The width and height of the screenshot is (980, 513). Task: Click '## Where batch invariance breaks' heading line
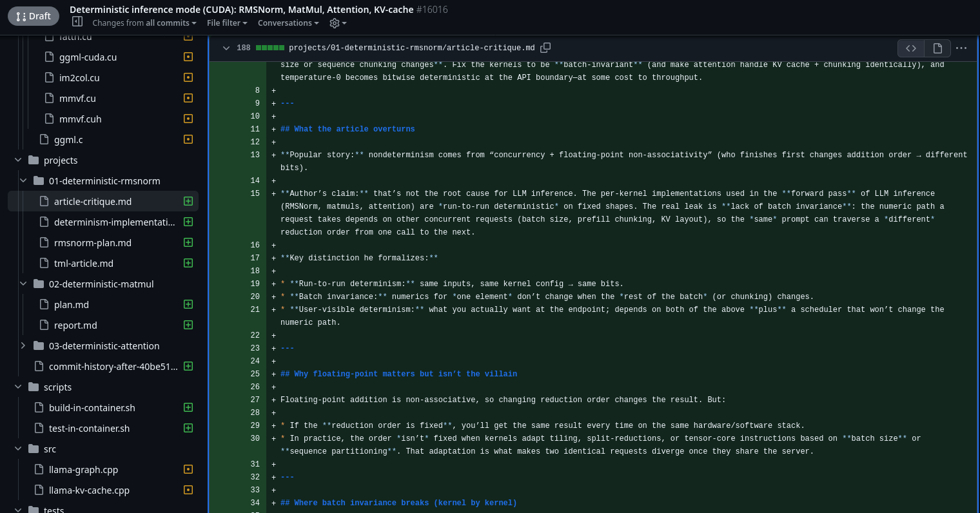398,503
